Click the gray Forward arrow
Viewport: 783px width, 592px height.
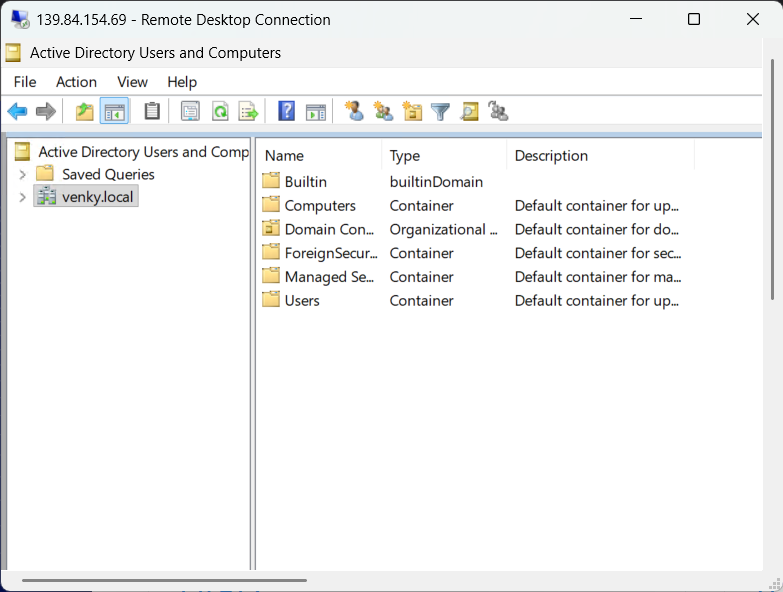point(46,111)
